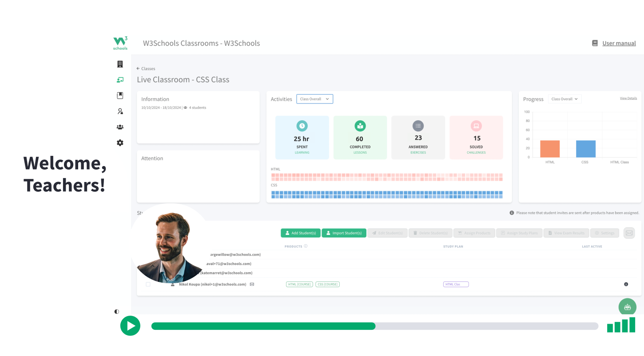This screenshot has height=356, width=644.
Task: Toggle the dark mode contrast icon
Action: pos(117,312)
